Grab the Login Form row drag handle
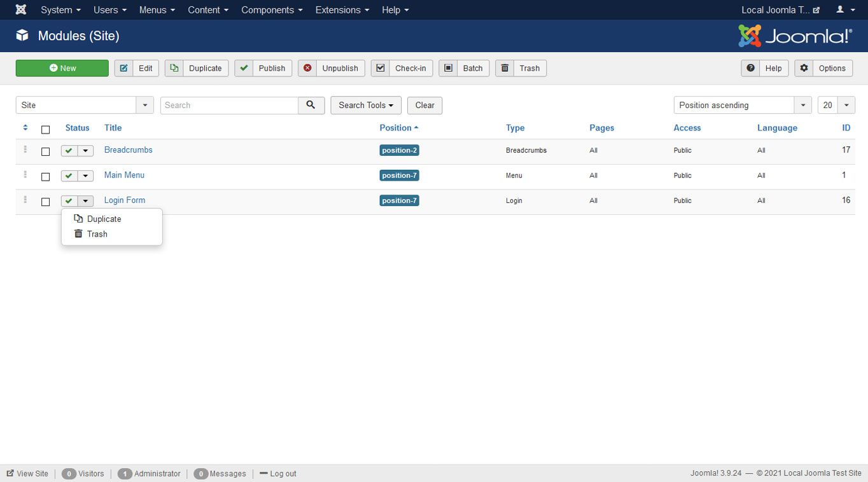Viewport: 868px width, 482px height. [25, 200]
